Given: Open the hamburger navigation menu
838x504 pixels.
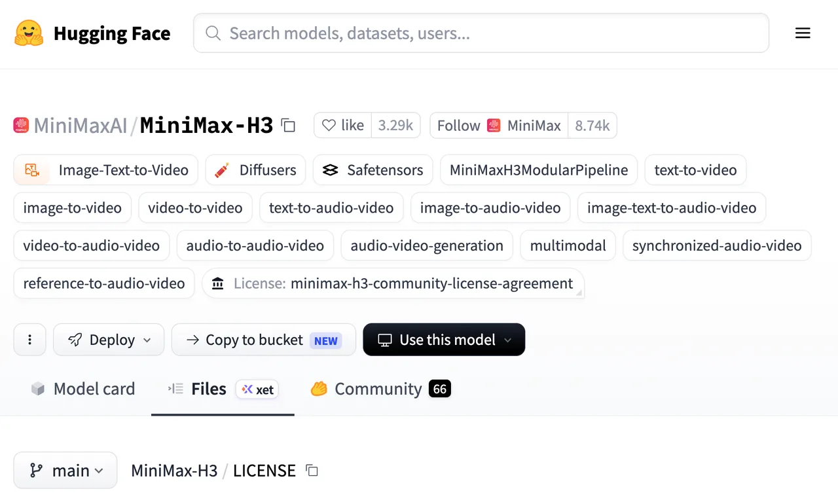Looking at the screenshot, I should 803,33.
